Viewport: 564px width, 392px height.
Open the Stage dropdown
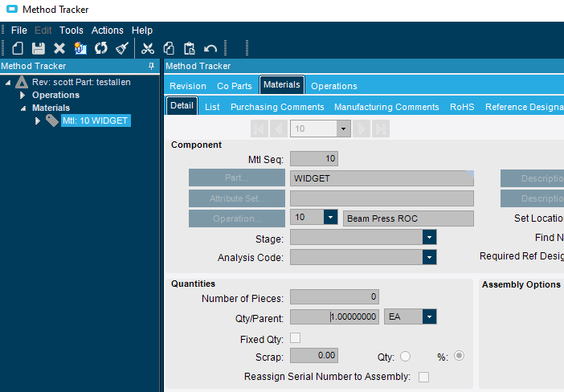[430, 237]
